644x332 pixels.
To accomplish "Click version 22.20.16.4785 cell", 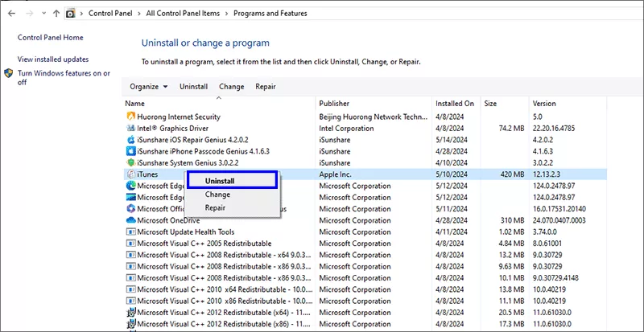I will (x=554, y=128).
